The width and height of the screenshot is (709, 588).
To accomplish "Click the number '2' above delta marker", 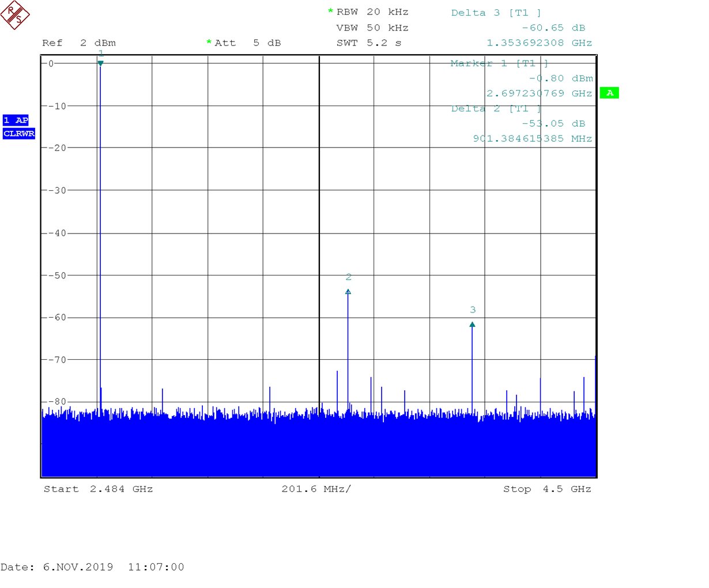I will 349,277.
